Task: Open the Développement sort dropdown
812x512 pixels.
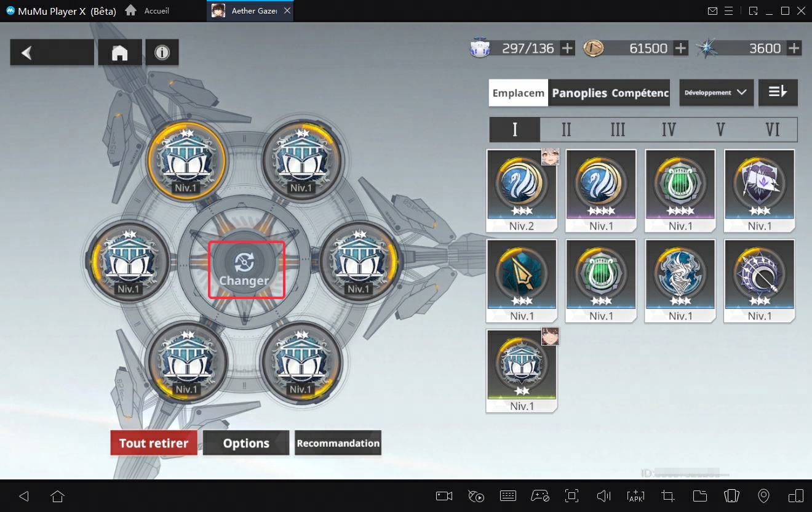Action: 716,92
